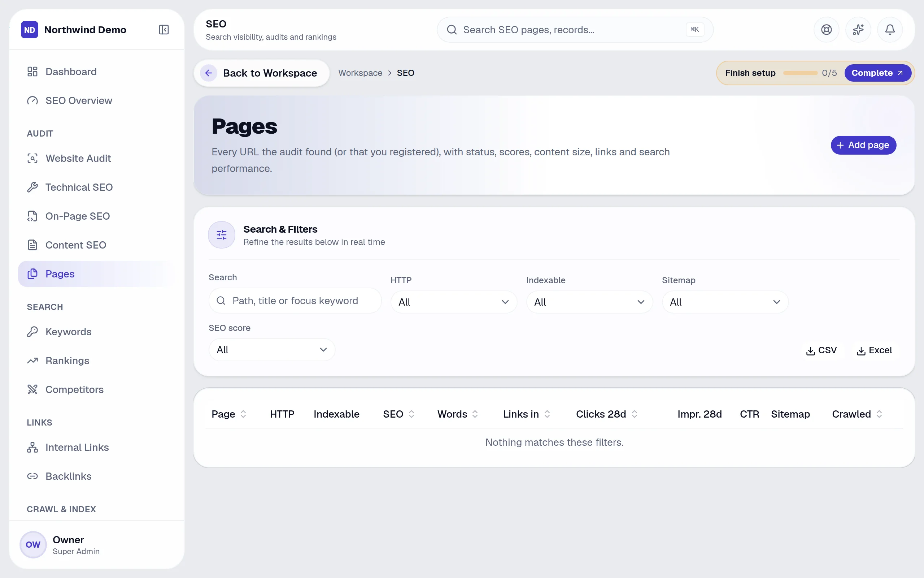
Task: Sort by Links in column
Action: coord(527,414)
